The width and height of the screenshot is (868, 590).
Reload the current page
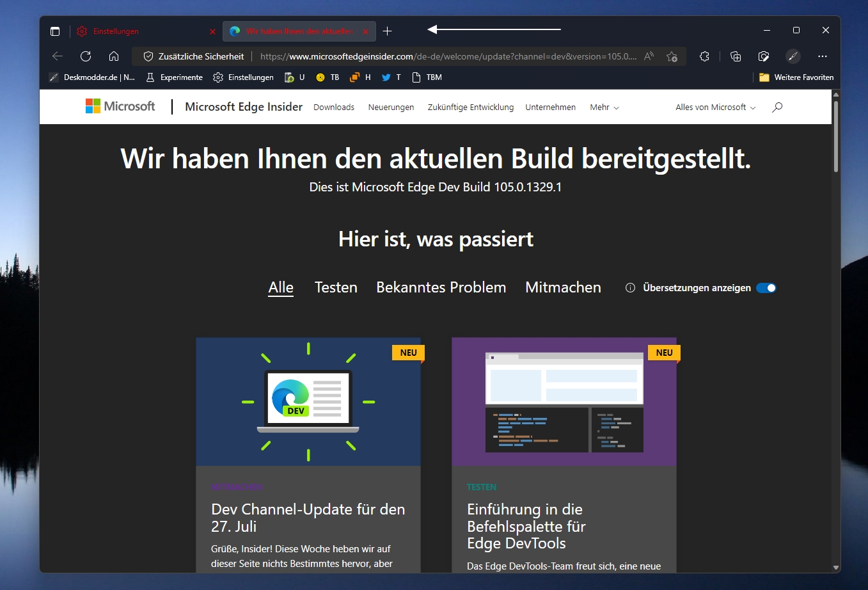86,56
